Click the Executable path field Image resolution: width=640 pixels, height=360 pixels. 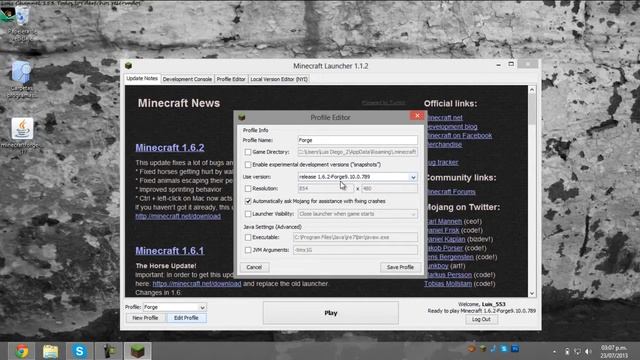(x=355, y=237)
